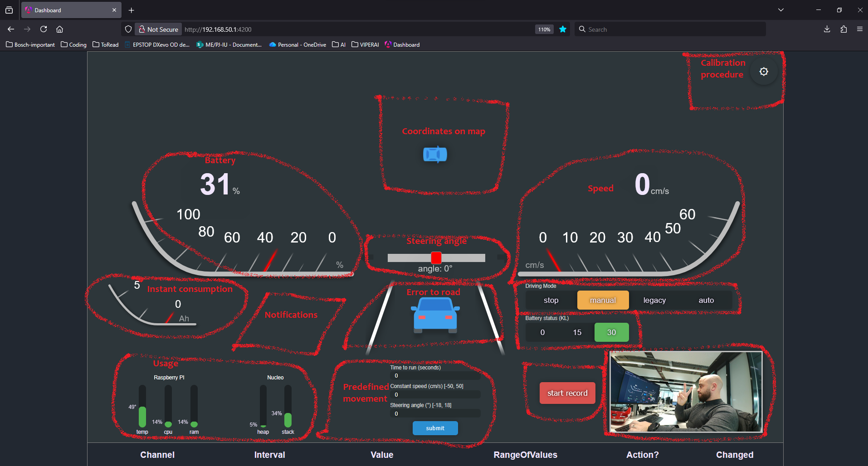
Task: Open the VIPERAI bookmarks folder
Action: pos(365,44)
